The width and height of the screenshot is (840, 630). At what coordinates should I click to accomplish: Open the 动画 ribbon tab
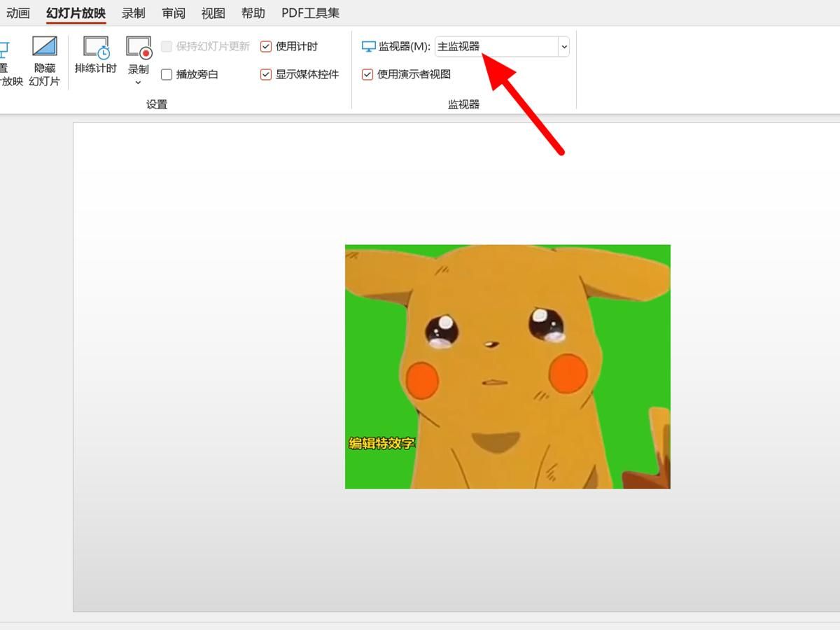pos(18,13)
